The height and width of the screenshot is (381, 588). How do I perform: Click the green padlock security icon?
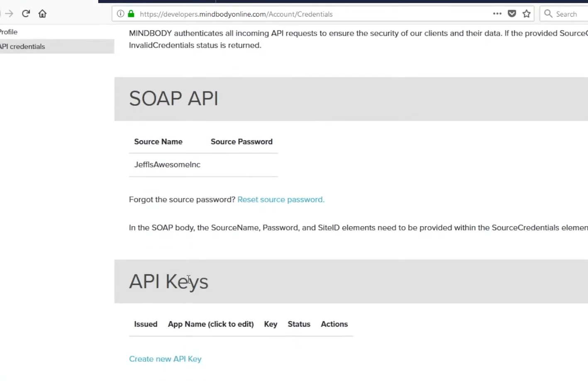[x=131, y=14]
